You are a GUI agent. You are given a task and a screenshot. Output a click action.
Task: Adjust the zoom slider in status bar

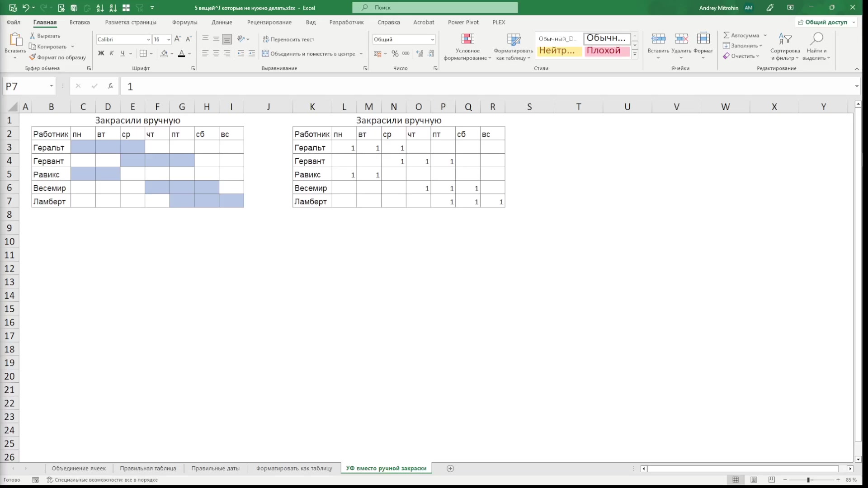[x=808, y=480]
